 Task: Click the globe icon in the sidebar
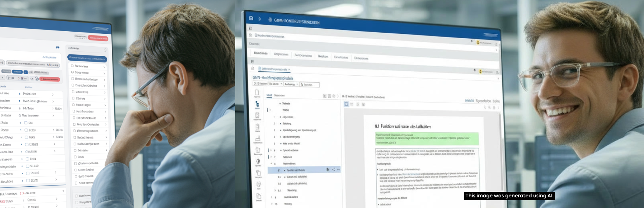(258, 161)
